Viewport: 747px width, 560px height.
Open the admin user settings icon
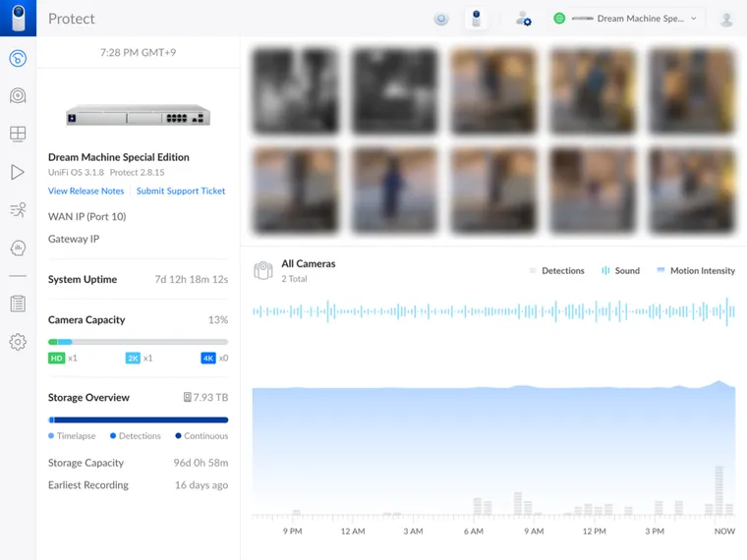tap(523, 19)
